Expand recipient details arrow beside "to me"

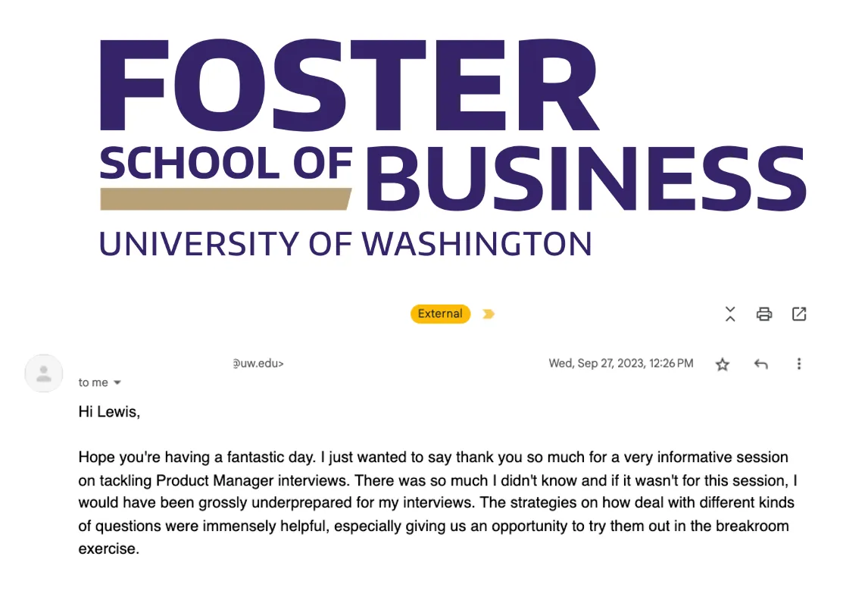117,383
